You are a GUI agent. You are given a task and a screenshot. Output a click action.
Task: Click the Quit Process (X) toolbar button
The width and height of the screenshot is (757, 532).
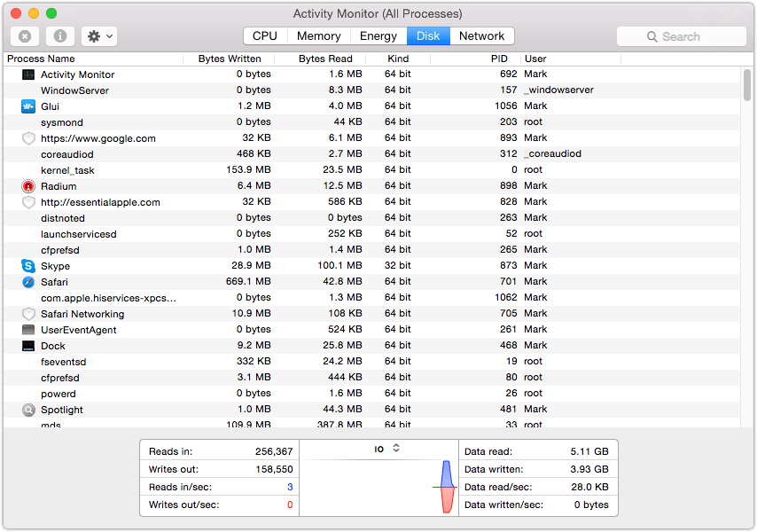[x=25, y=36]
